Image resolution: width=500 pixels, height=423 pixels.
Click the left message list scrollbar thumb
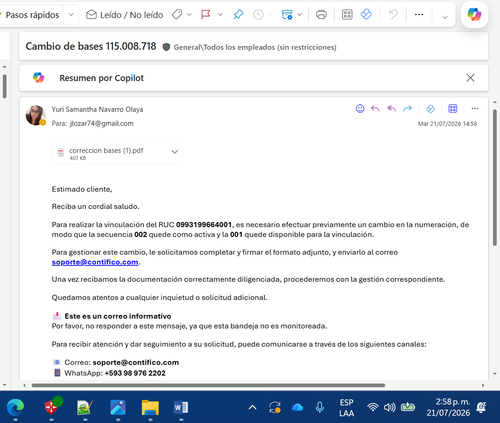[5, 86]
